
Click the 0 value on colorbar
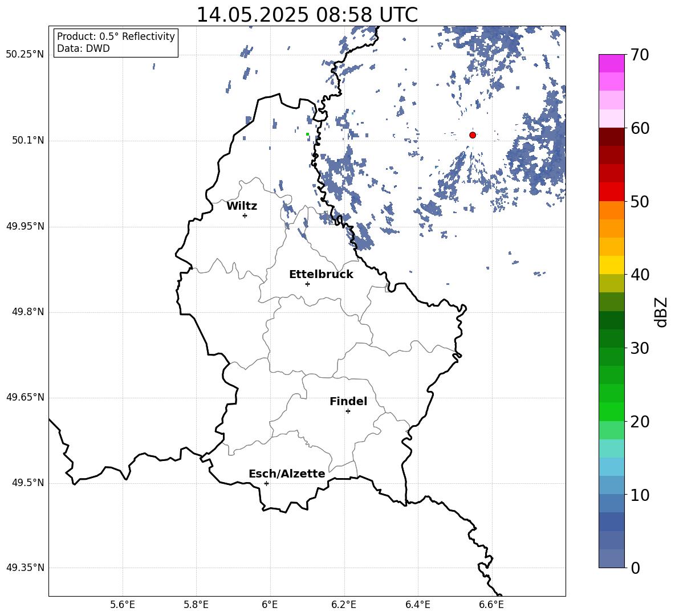click(x=635, y=568)
